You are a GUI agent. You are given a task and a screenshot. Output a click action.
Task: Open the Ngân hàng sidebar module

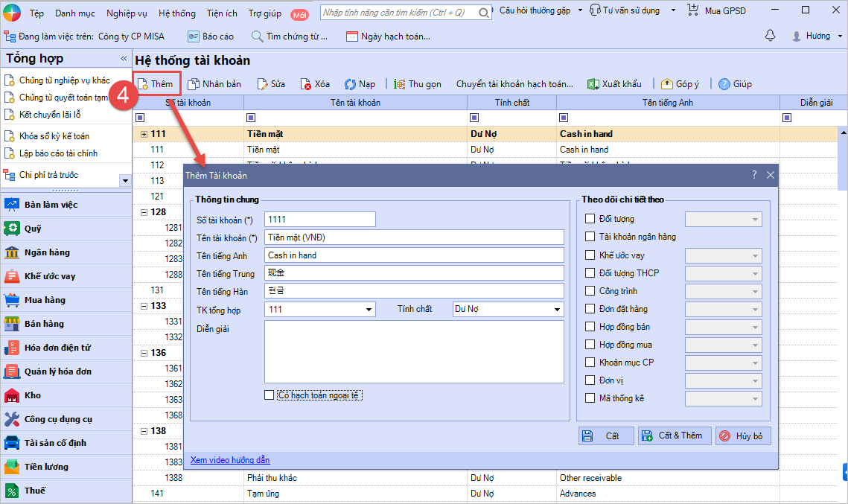coord(46,252)
